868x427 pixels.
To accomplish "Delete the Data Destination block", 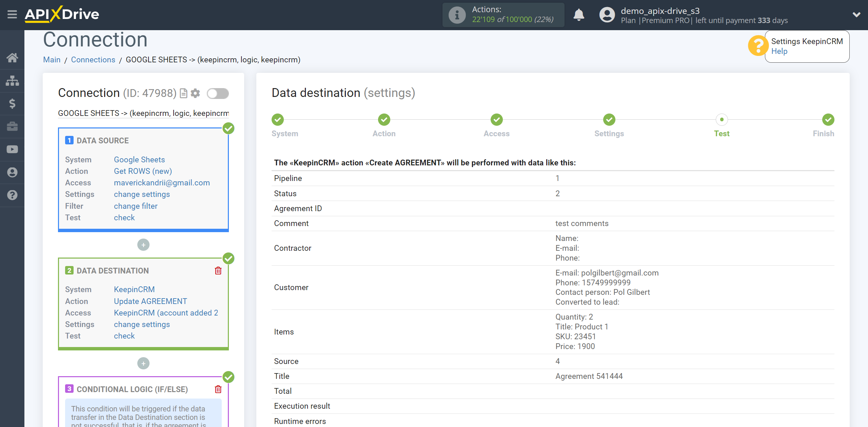I will 218,270.
